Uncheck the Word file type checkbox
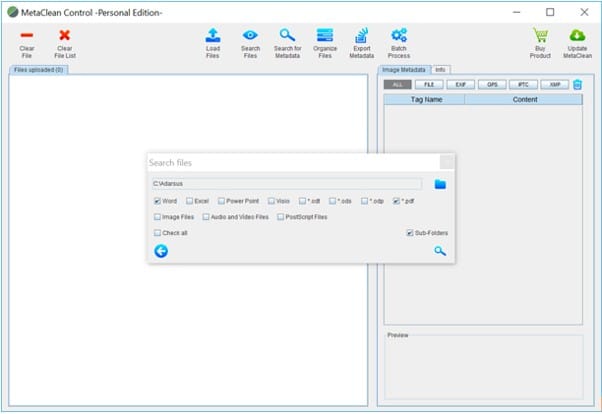The height and width of the screenshot is (414, 602). click(157, 201)
